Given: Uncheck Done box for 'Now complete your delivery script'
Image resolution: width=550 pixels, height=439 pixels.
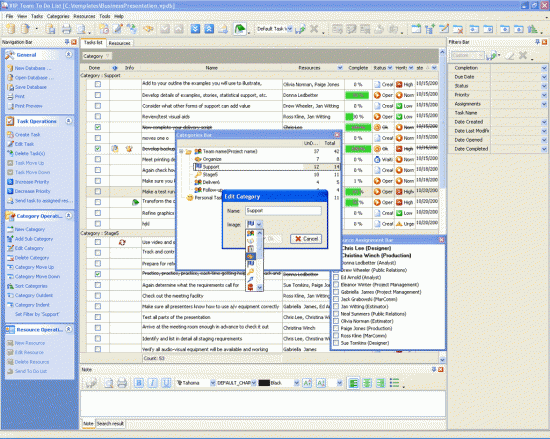Looking at the screenshot, I should 98,127.
